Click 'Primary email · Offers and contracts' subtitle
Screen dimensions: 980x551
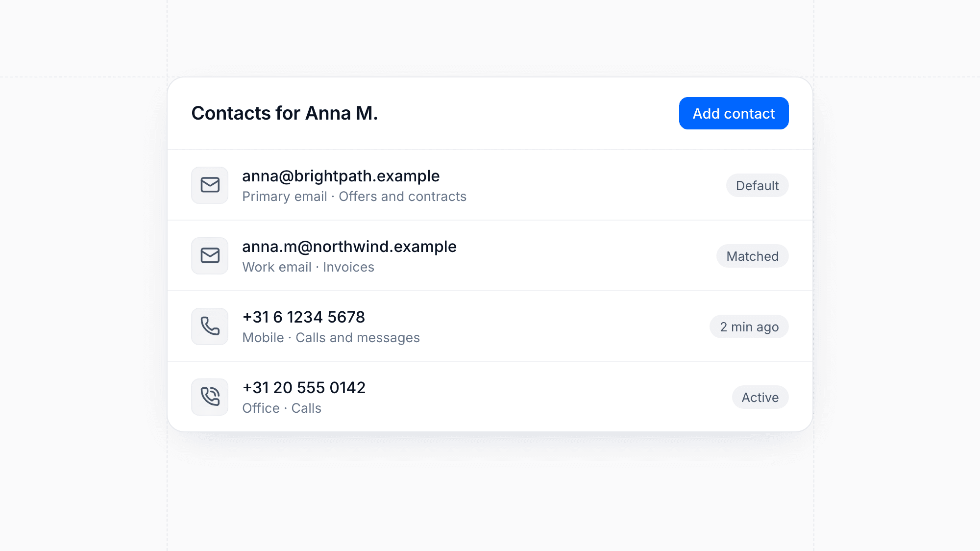354,197
